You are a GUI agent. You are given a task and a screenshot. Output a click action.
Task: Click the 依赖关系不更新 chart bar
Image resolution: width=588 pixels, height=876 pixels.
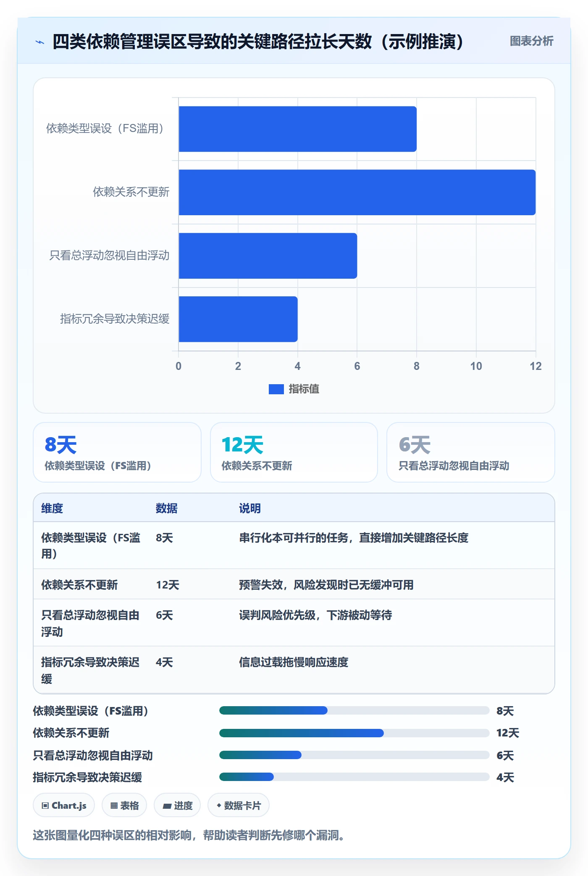[357, 193]
